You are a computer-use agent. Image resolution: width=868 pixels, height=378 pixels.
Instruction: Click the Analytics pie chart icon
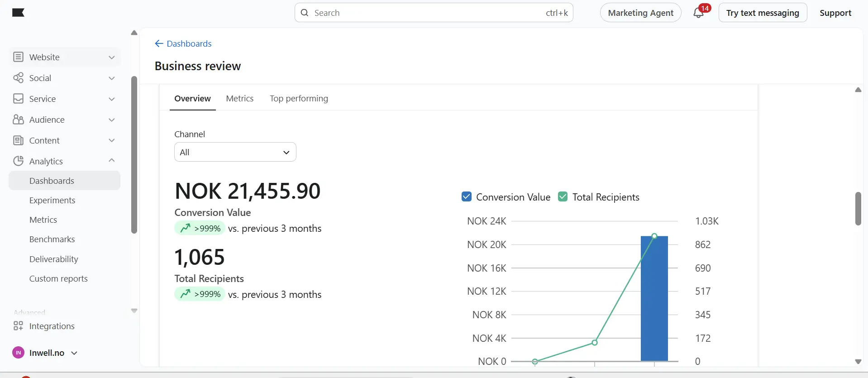click(18, 161)
